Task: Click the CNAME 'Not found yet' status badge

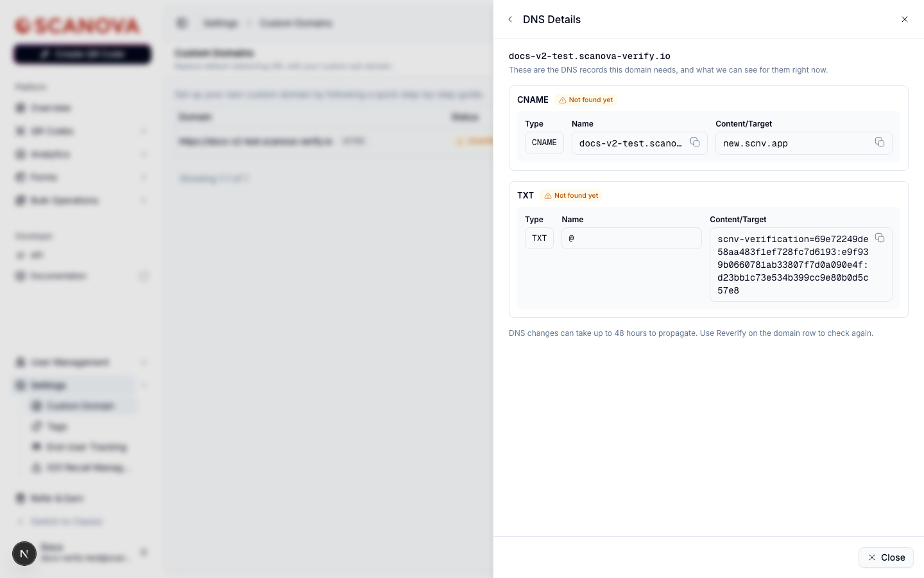Action: [x=586, y=100]
